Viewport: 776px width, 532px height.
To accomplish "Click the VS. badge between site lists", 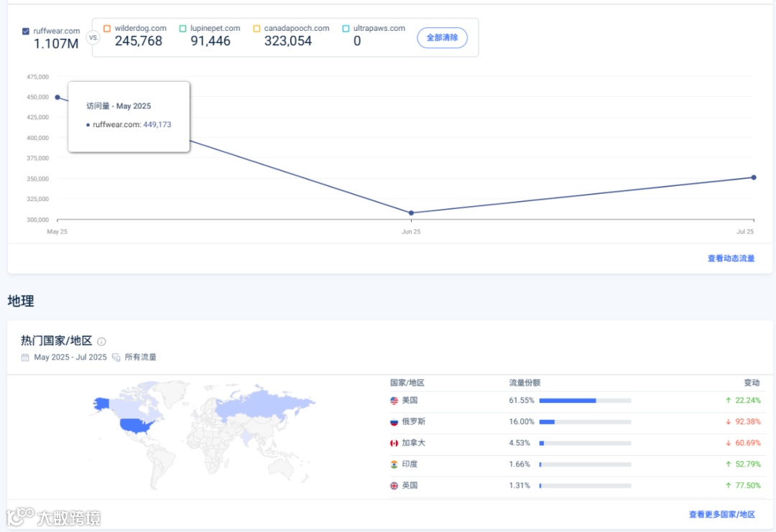I will click(93, 37).
